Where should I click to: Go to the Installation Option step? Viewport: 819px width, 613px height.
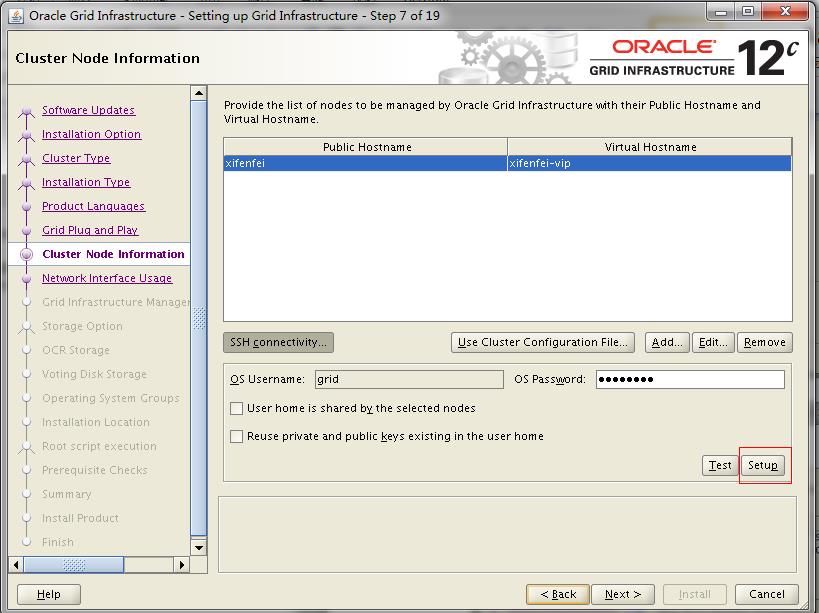[x=91, y=134]
